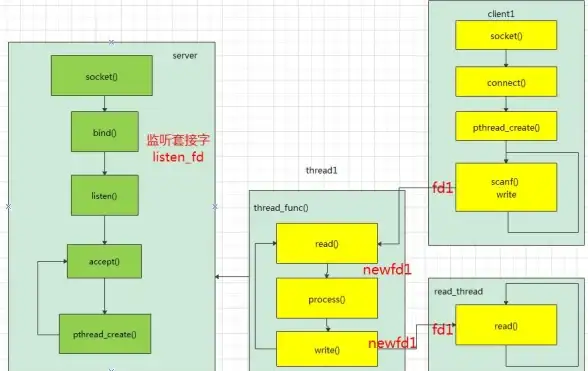Click the 'newfd1' label beside thread_func read()
Screen dimensions: 588x371
click(387, 269)
